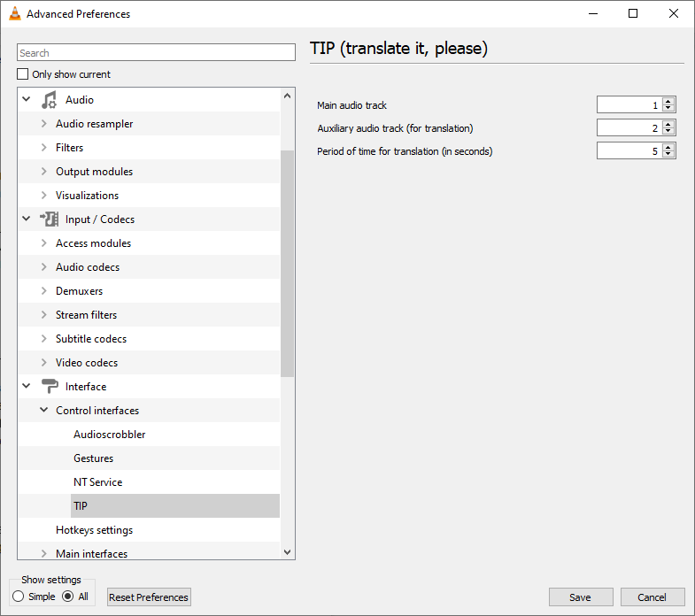Click the Input / Codecs film icon
695x616 pixels.
pos(49,219)
